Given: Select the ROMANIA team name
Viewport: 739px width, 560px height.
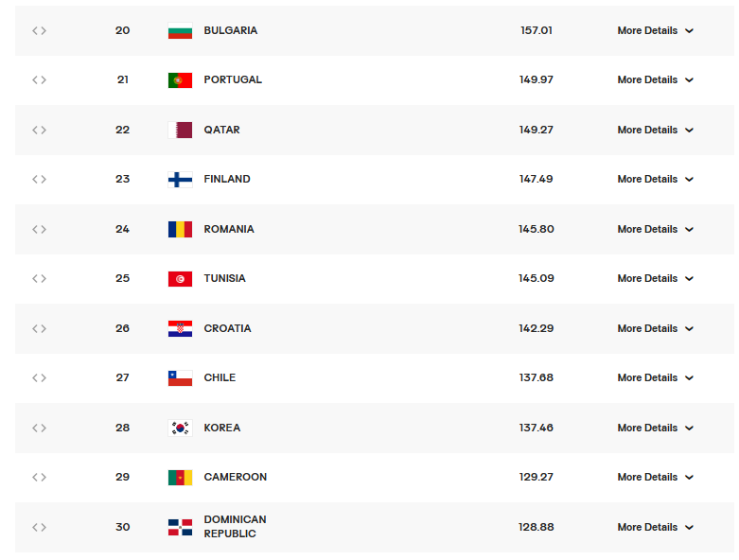Looking at the screenshot, I should [x=229, y=229].
